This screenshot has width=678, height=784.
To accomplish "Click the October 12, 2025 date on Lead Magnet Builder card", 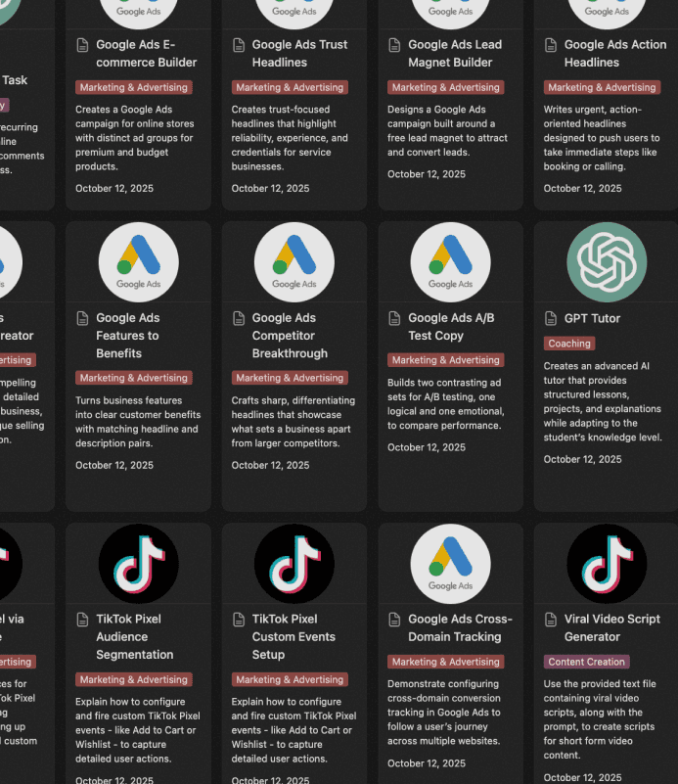I will click(427, 174).
